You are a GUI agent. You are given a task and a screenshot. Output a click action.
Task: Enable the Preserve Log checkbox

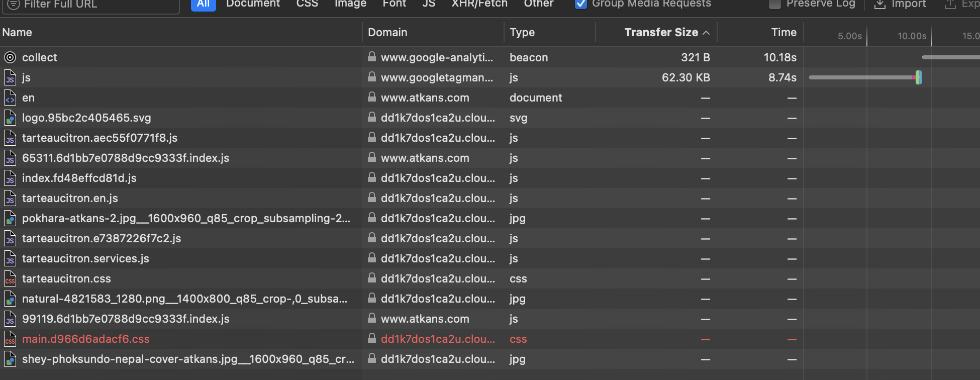[x=775, y=4]
